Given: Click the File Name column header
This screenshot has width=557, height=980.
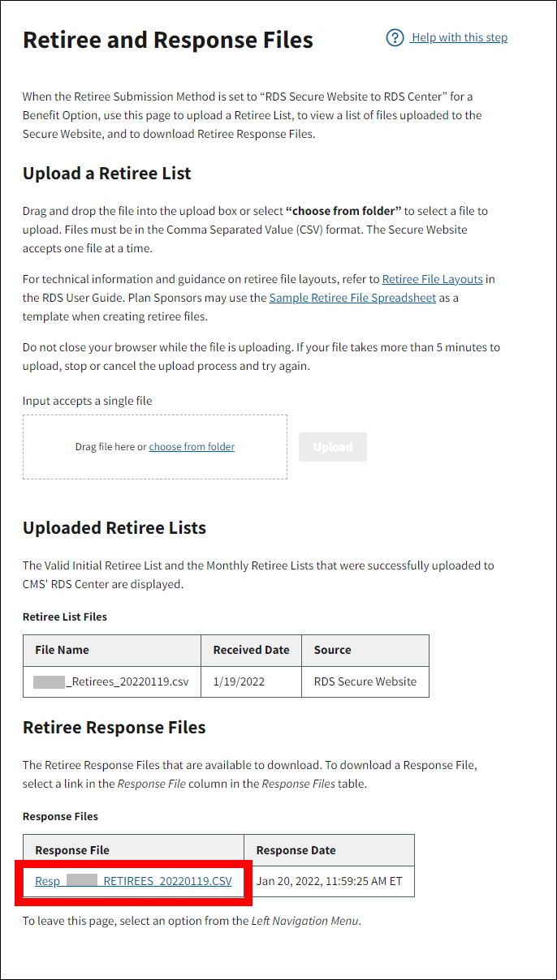Looking at the screenshot, I should point(63,650).
